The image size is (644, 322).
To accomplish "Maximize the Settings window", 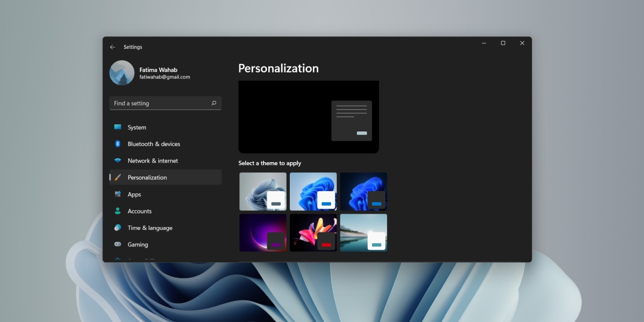I will 503,43.
